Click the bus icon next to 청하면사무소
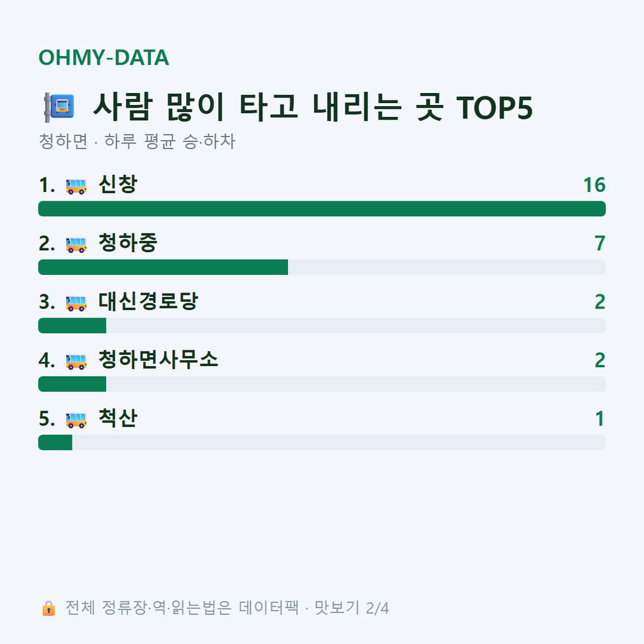Image resolution: width=644 pixels, height=644 pixels. (x=76, y=361)
